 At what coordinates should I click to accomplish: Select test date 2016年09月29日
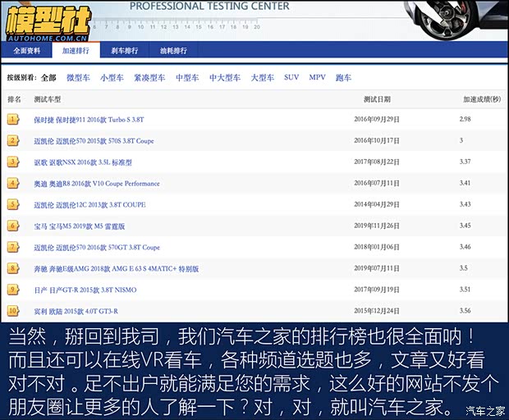377,119
